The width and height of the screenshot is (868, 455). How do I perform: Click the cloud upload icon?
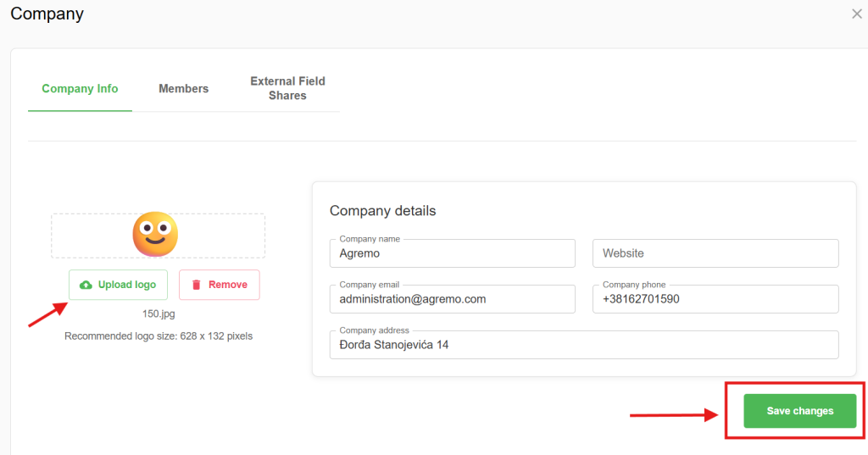point(86,285)
